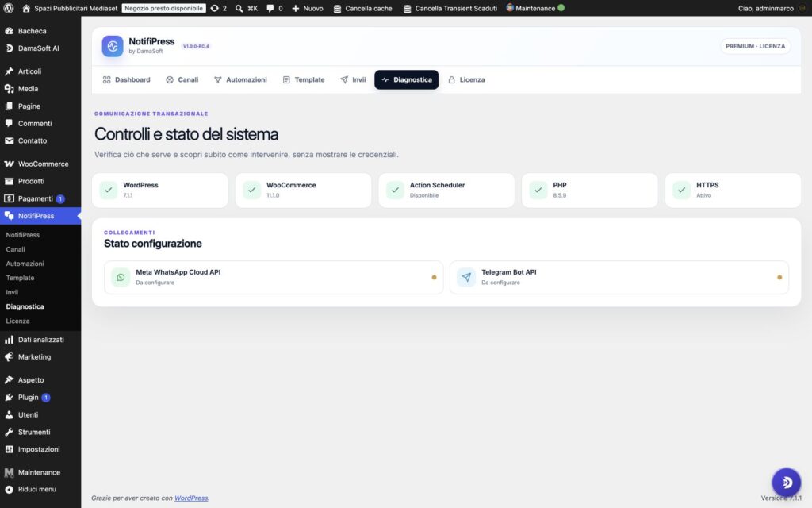The image size is (812, 508).
Task: Open the Canali tab
Action: pos(182,80)
